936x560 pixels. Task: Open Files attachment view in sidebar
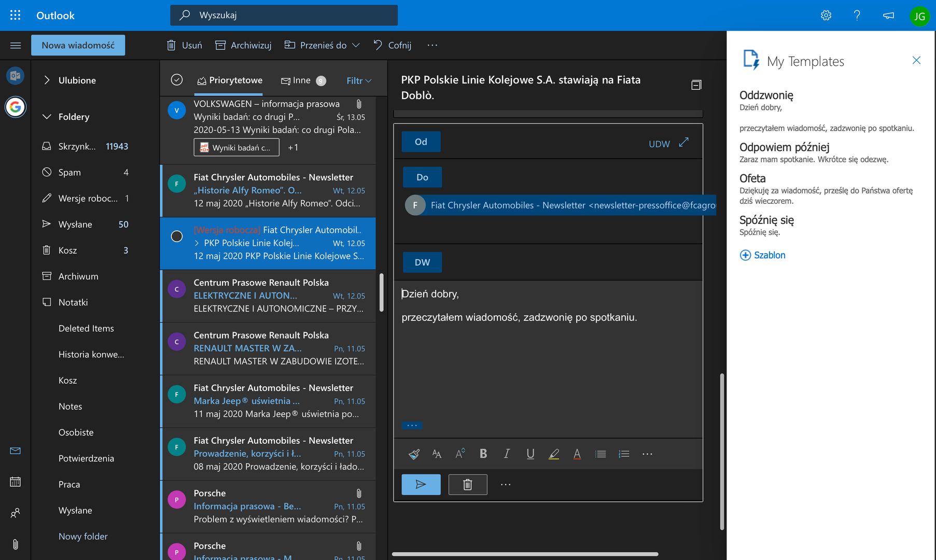coord(16,544)
